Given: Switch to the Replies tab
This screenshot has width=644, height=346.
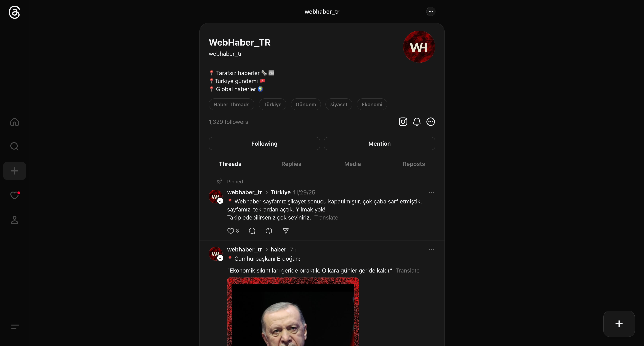Looking at the screenshot, I should coord(291,164).
